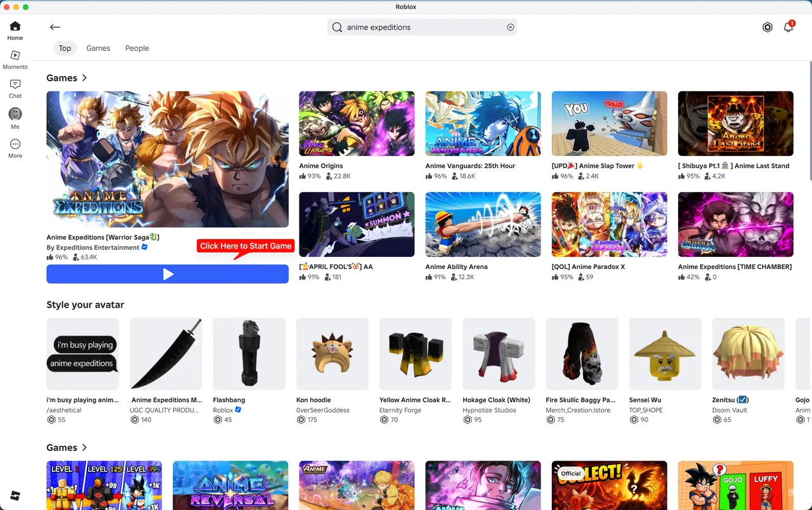Click 0verSeerGoddess creator name

click(323, 410)
